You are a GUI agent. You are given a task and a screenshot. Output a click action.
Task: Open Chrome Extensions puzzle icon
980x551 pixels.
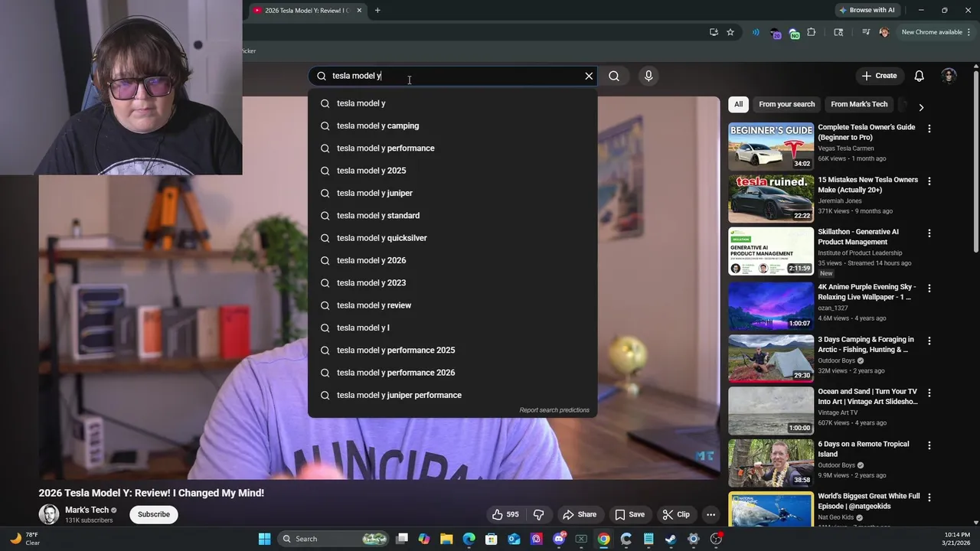pyautogui.click(x=812, y=32)
